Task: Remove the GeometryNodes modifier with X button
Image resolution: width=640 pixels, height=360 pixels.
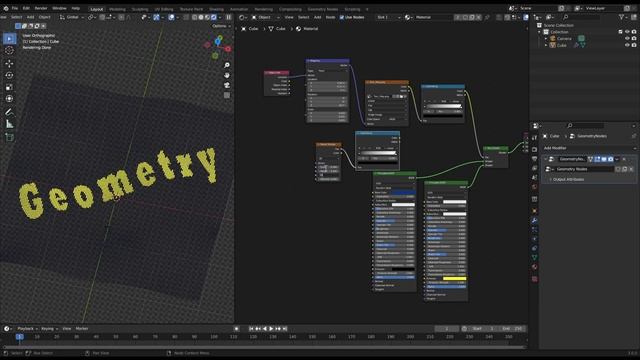Action: click(624, 159)
